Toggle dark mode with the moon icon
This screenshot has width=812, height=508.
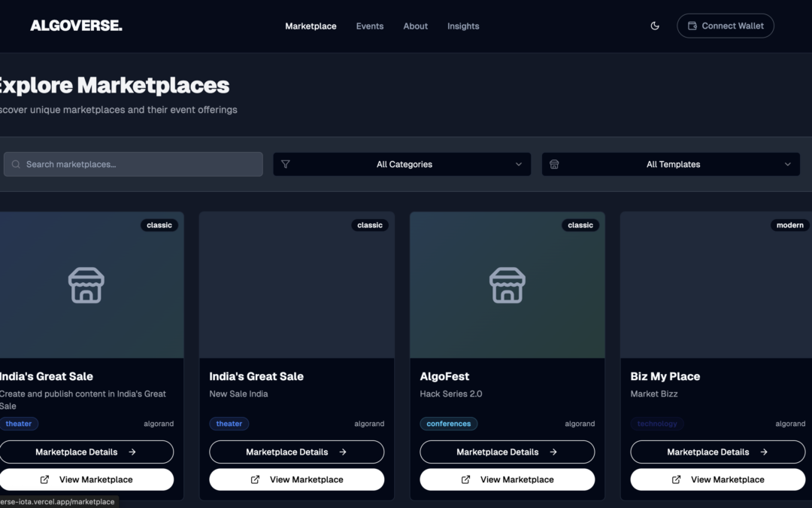tap(655, 26)
